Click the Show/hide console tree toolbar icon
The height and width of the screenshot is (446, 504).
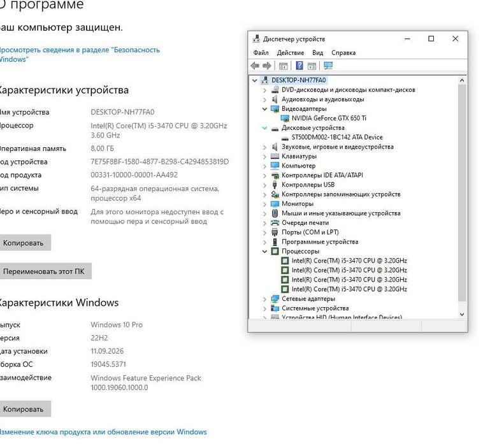coord(283,66)
